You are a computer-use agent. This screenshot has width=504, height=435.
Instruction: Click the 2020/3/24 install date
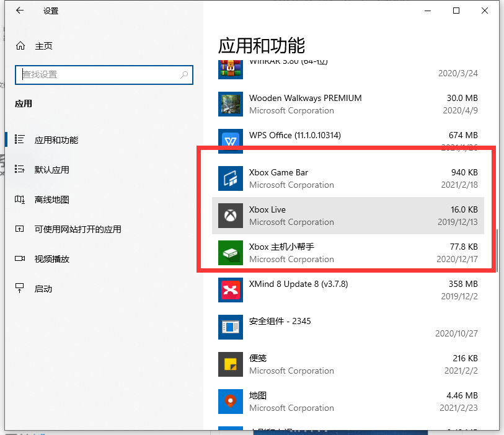[458, 73]
